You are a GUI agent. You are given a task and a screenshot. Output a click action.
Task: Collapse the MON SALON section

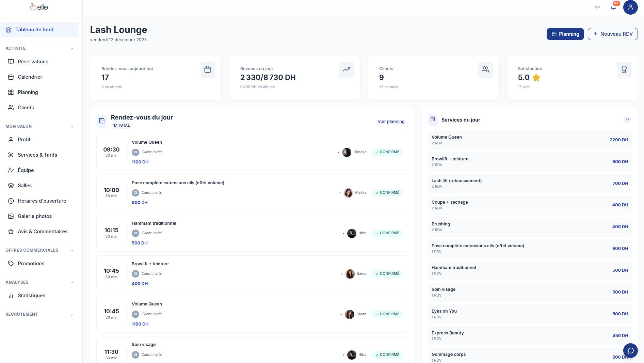(72, 126)
